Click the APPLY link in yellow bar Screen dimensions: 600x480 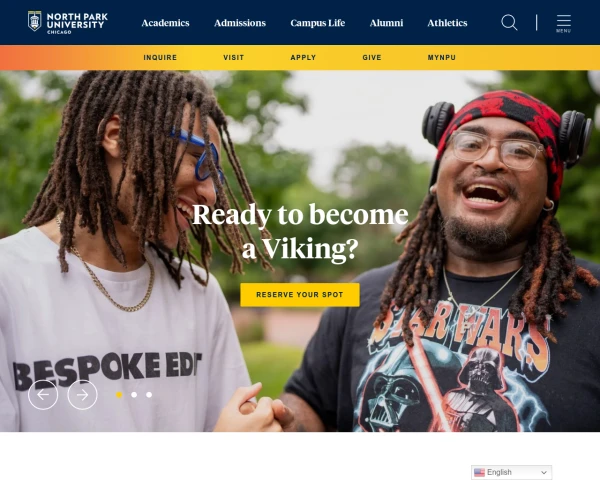303,57
